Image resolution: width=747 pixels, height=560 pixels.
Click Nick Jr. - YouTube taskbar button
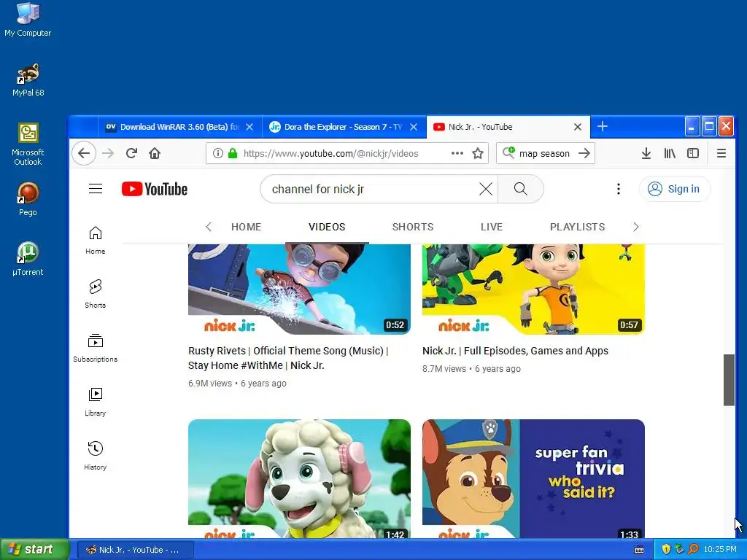[135, 550]
